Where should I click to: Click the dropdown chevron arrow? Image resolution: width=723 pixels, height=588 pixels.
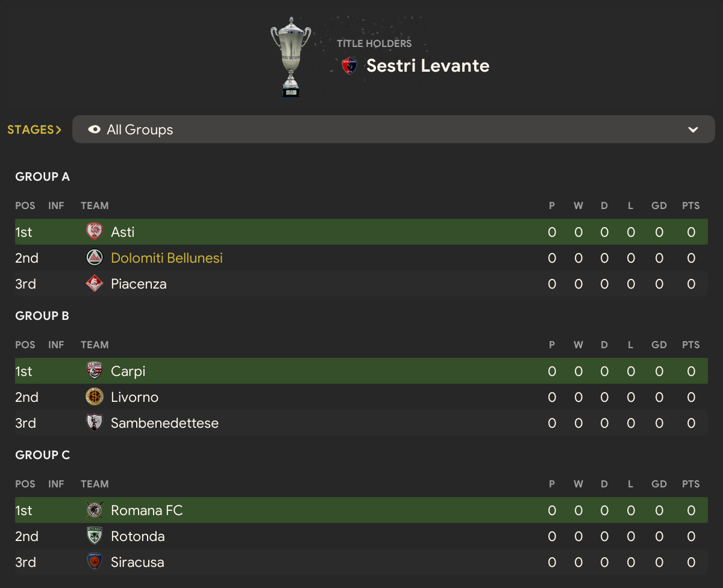[x=693, y=130]
